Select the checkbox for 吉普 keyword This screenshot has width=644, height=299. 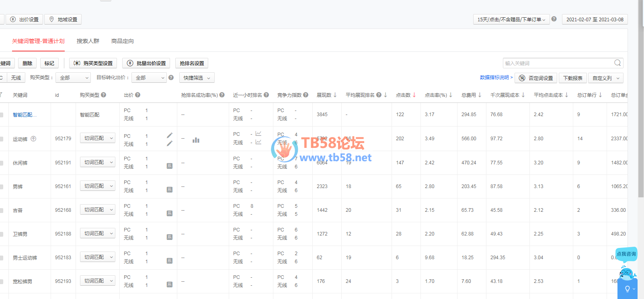tap(2, 211)
